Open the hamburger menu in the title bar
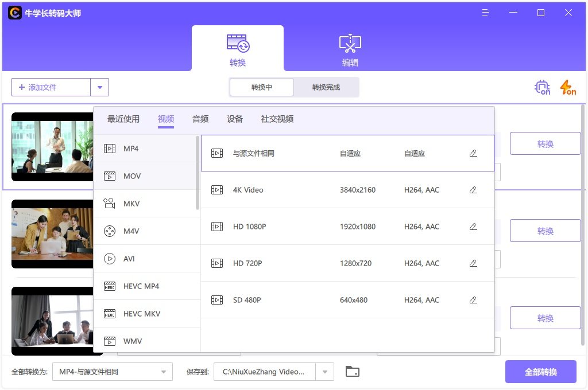The width and height of the screenshot is (588, 390). [x=486, y=12]
